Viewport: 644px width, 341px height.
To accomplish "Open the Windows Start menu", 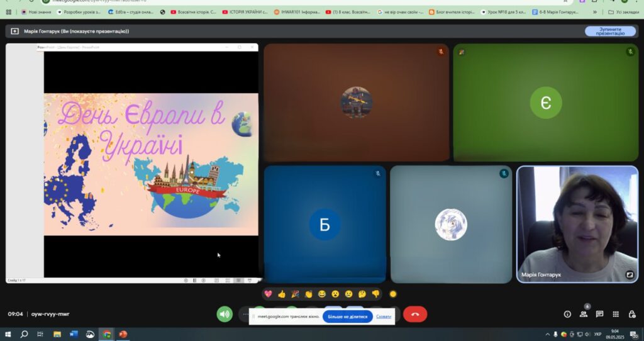I will click(8, 335).
